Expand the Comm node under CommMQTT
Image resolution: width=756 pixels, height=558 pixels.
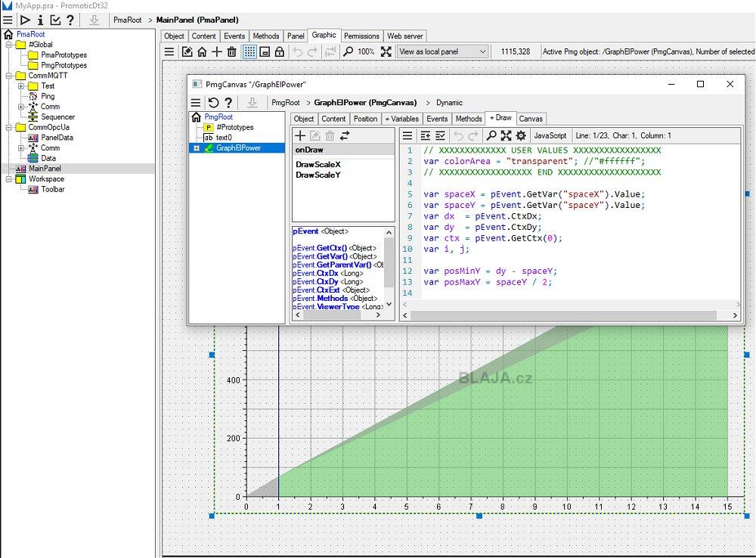tap(21, 107)
